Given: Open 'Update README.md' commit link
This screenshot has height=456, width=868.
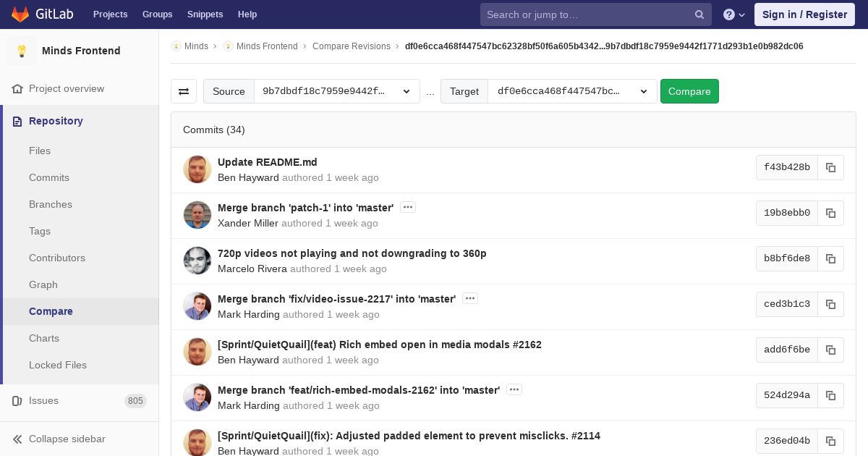Looking at the screenshot, I should pos(267,162).
